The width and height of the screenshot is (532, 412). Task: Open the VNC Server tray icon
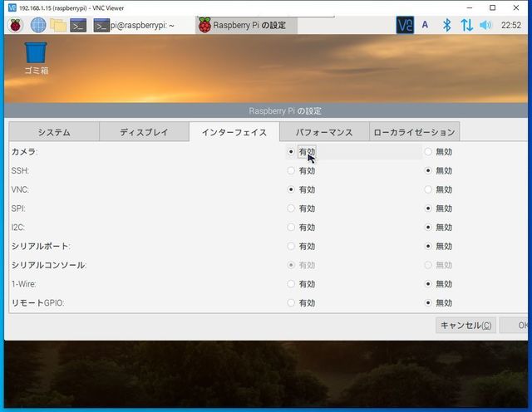pyautogui.click(x=405, y=25)
